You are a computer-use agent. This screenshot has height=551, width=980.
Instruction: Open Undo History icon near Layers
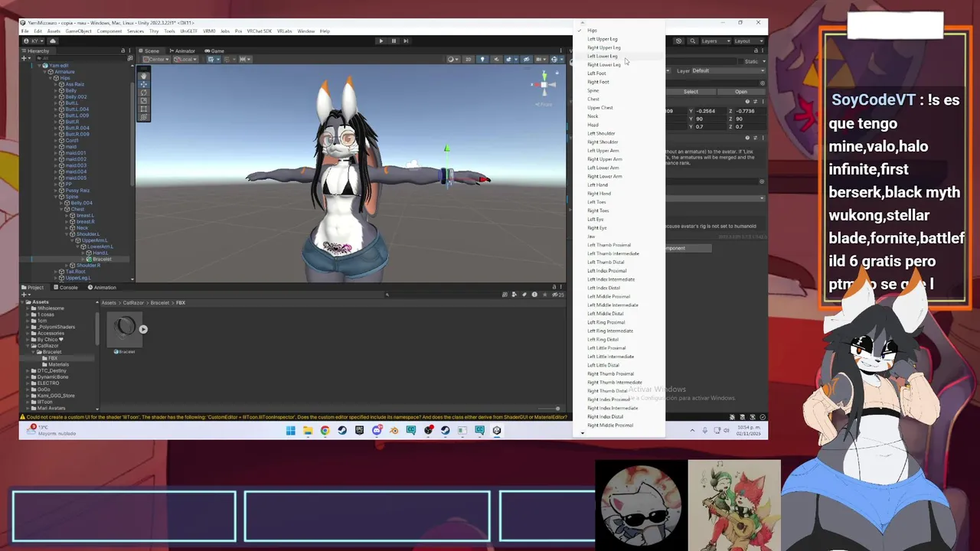(679, 41)
